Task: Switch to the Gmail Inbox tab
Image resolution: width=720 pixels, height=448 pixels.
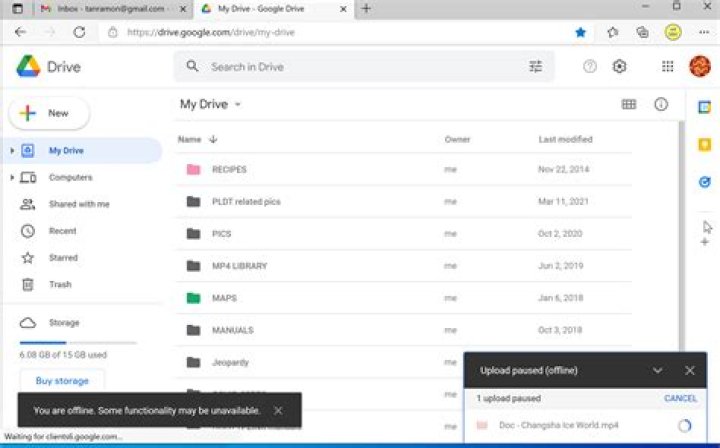Action: [108, 9]
